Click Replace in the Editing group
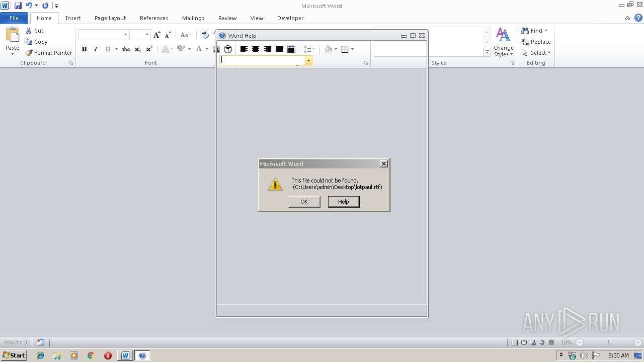The width and height of the screenshot is (644, 362). tap(536, 42)
